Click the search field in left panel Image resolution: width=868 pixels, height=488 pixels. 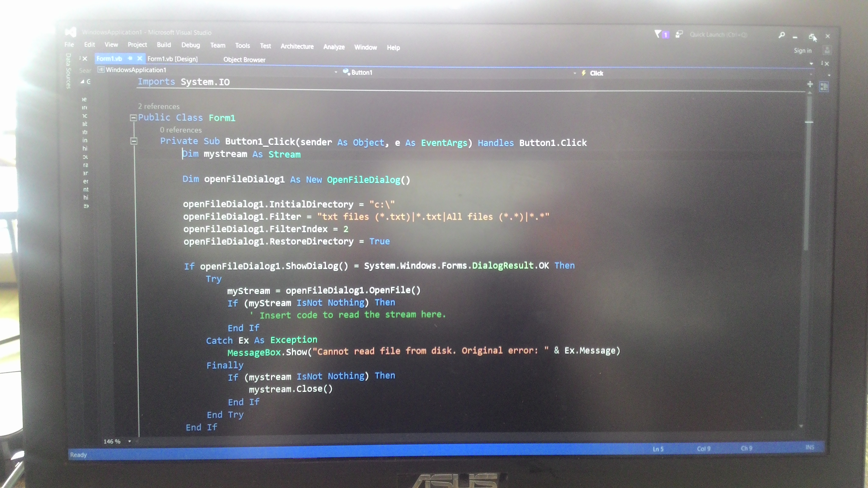85,70
